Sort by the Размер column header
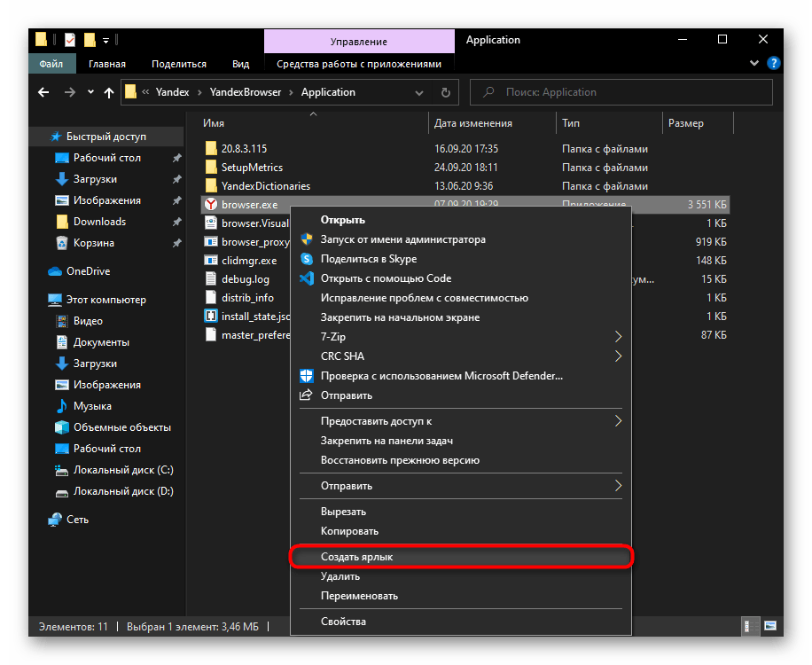This screenshot has width=812, height=665. point(697,123)
